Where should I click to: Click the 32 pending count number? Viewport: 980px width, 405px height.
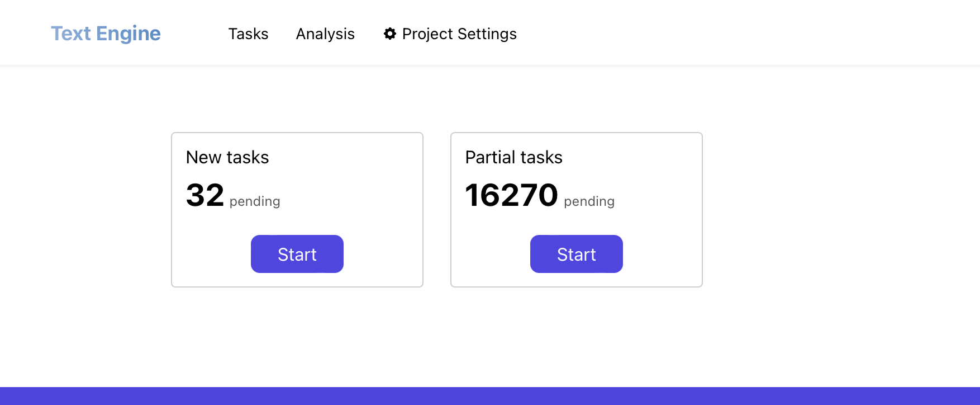coord(205,195)
